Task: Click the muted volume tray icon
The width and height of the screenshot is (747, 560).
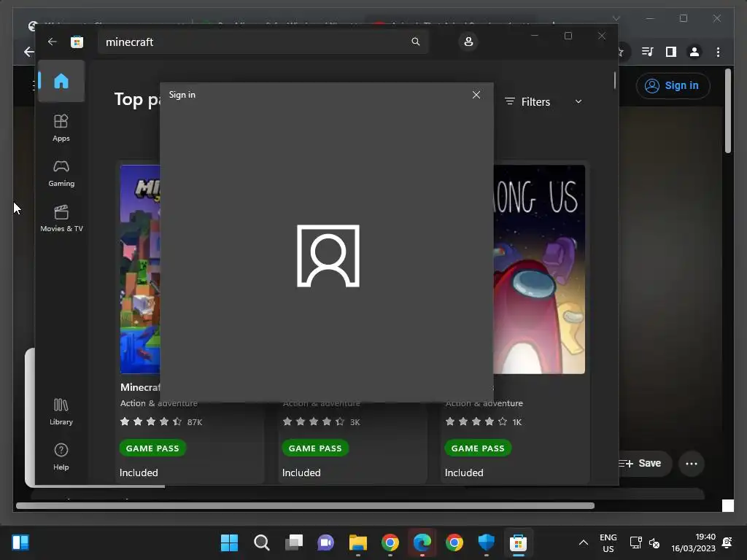Action: tap(654, 542)
